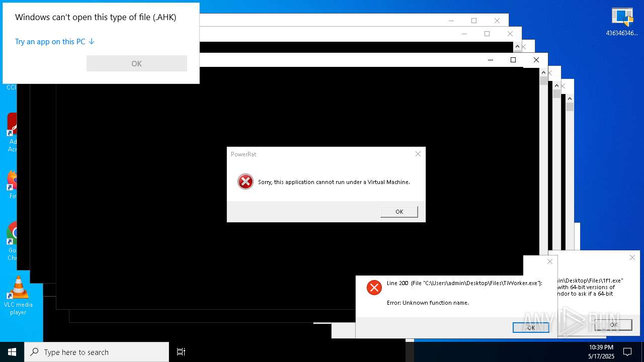
Task: Open the 436346346 desktop icon
Action: click(622, 22)
